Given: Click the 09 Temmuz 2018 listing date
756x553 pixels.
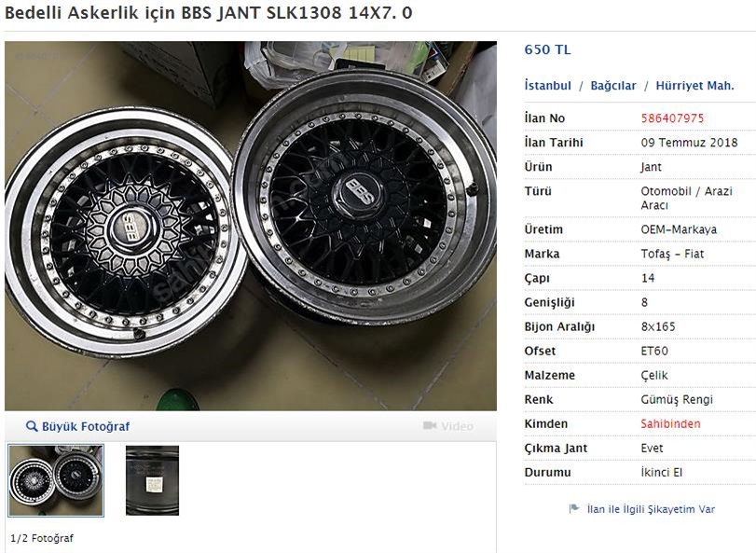Looking at the screenshot, I should pyautogui.click(x=689, y=143).
